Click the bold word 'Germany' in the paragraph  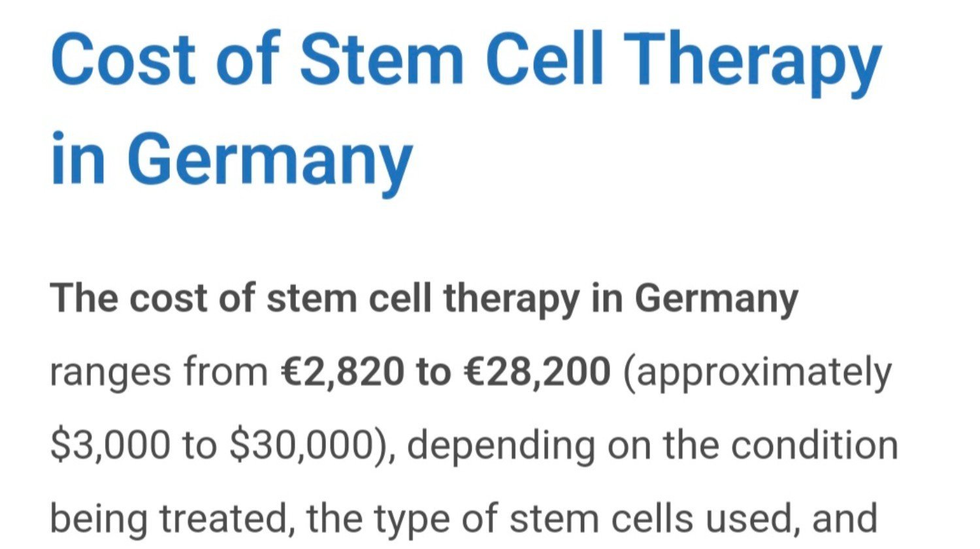(x=716, y=299)
